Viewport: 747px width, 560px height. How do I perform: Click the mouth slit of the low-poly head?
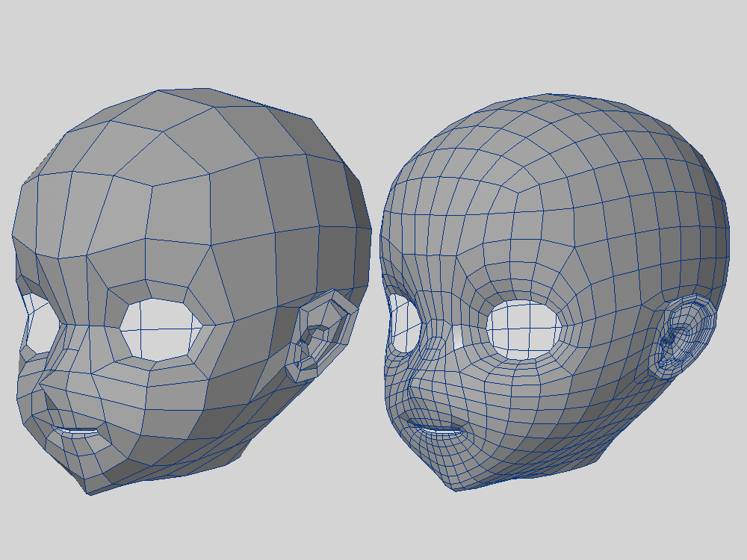(x=81, y=431)
